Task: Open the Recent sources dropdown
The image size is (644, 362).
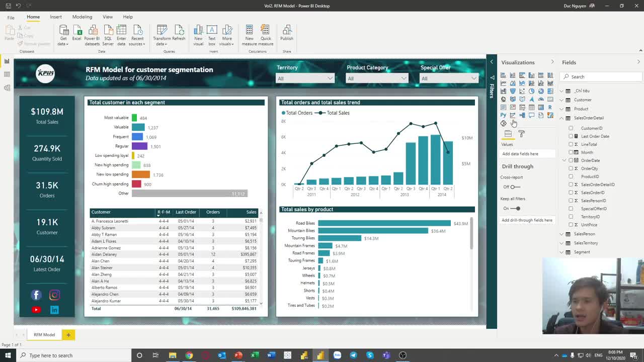Action: pyautogui.click(x=137, y=35)
